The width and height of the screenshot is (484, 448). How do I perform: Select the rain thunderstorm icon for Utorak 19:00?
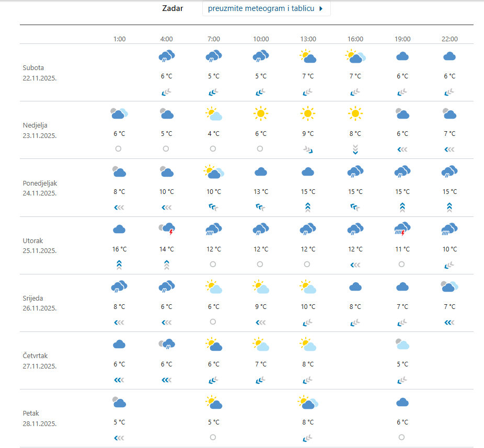pyautogui.click(x=402, y=228)
